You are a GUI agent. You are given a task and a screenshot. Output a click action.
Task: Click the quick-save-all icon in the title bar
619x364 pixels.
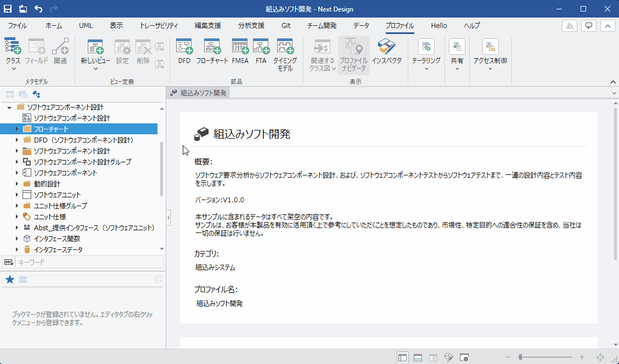pyautogui.click(x=23, y=9)
